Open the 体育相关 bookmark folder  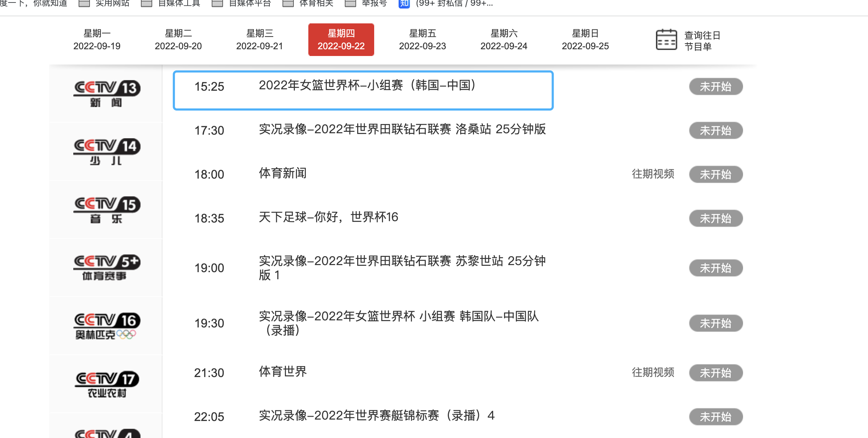pyautogui.click(x=308, y=4)
